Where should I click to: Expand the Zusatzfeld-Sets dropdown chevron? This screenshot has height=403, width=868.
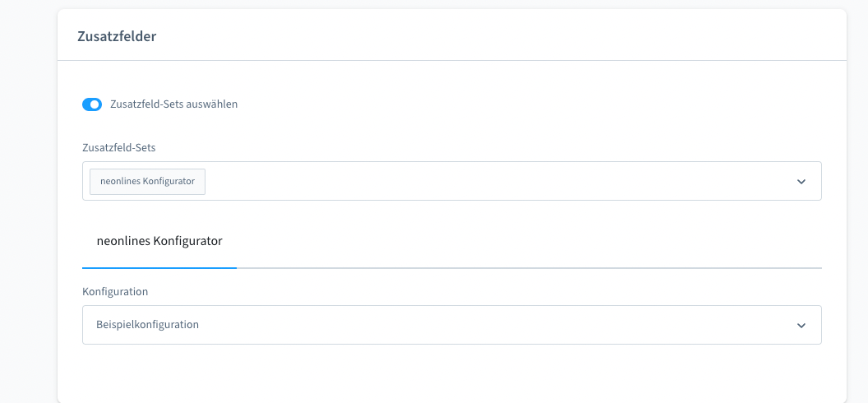[x=801, y=182]
